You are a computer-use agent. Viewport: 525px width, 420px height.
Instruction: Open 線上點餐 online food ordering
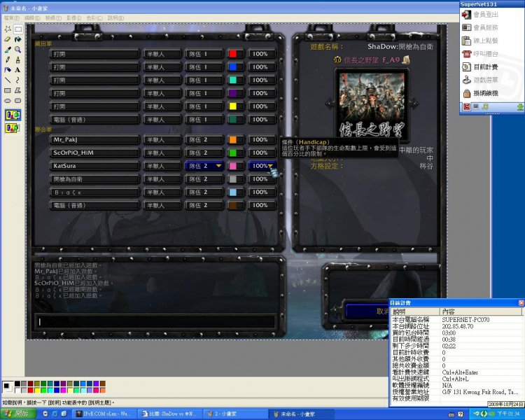(467, 41)
